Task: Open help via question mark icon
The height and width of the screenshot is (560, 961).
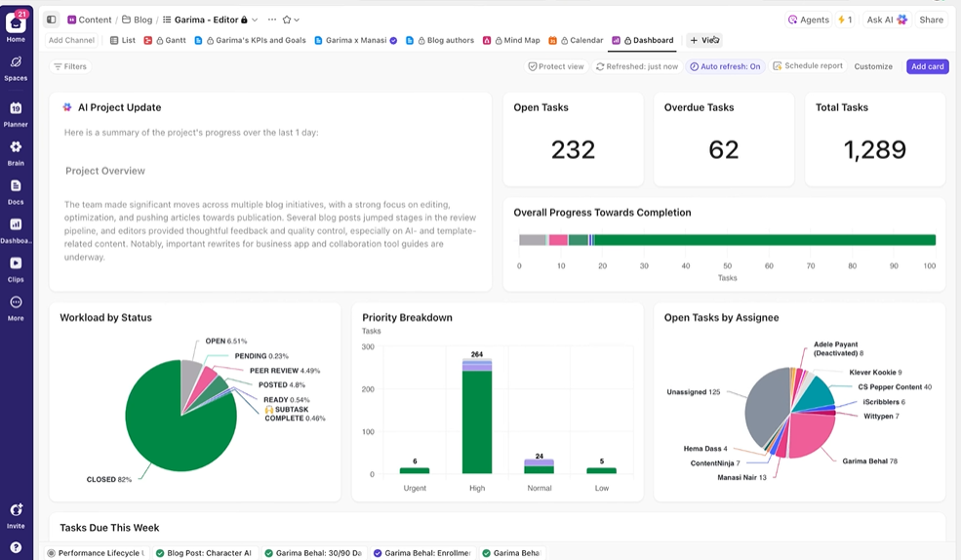Action: point(16,548)
